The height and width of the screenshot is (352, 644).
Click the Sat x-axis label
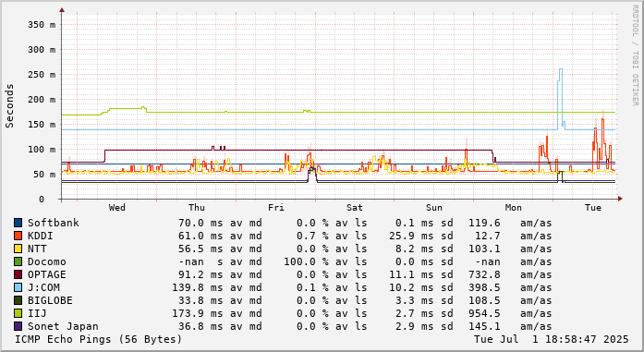click(354, 208)
